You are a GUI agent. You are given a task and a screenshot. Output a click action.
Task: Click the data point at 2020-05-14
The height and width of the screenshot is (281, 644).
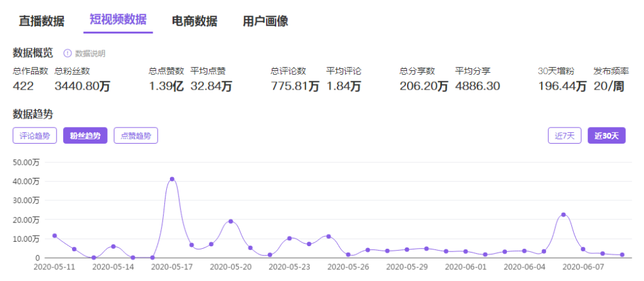click(113, 246)
